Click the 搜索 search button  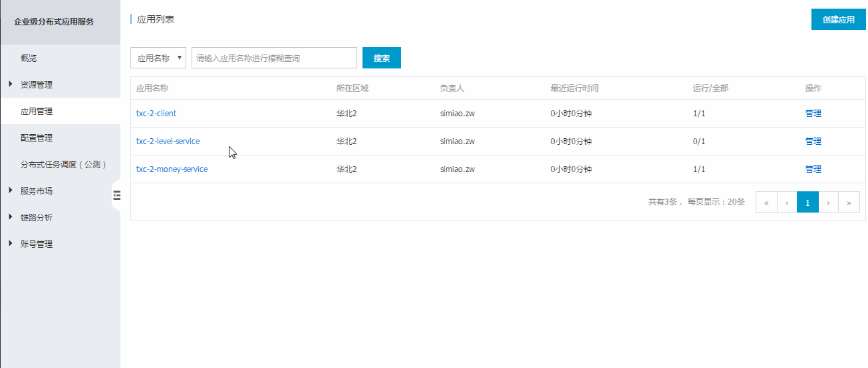pos(381,58)
